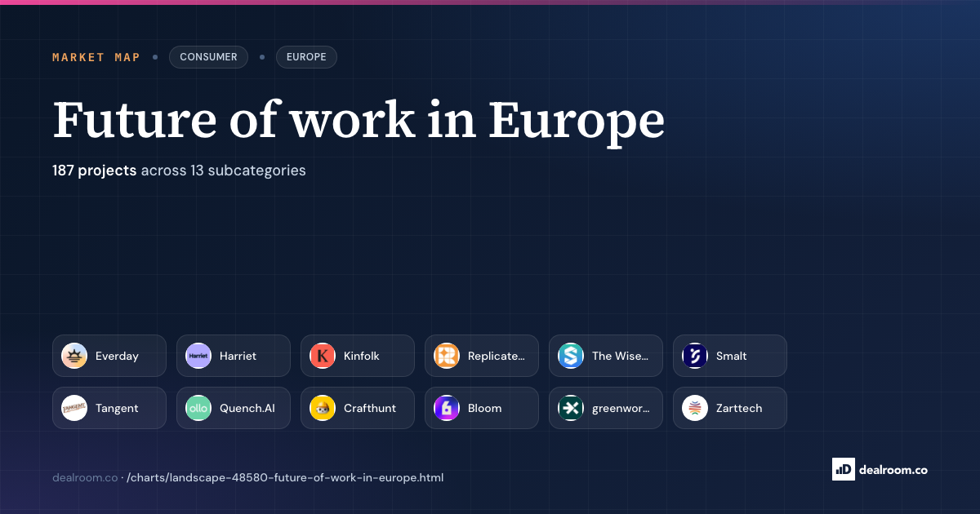980x514 pixels.
Task: Click the dealroom.co bar chart logo icon
Action: point(843,469)
